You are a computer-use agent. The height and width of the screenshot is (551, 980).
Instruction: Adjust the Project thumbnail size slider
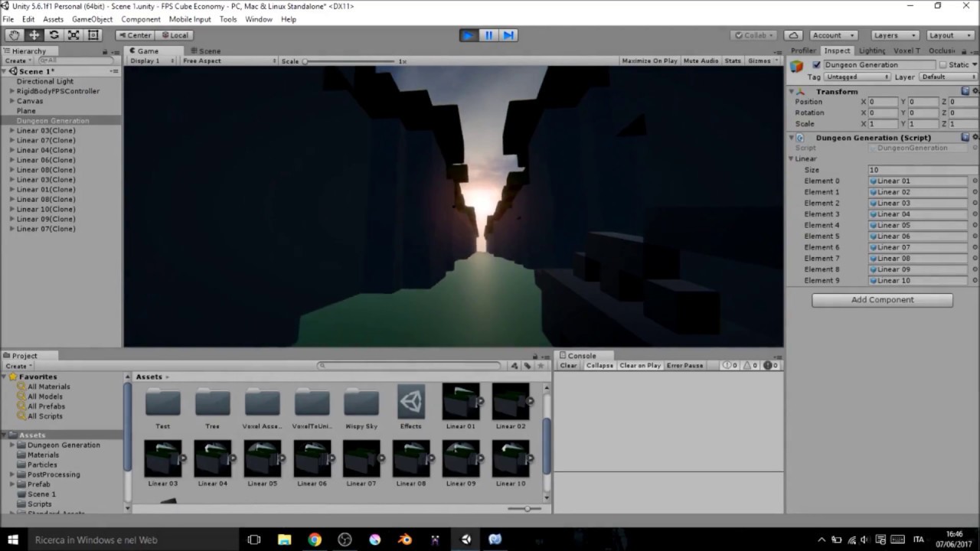coord(525,509)
